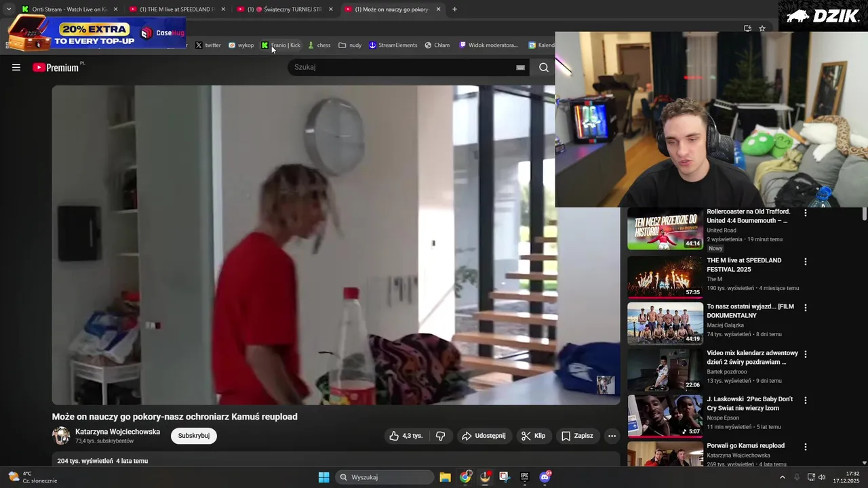Open volume control in system tray
This screenshot has height=488, width=868.
click(822, 477)
